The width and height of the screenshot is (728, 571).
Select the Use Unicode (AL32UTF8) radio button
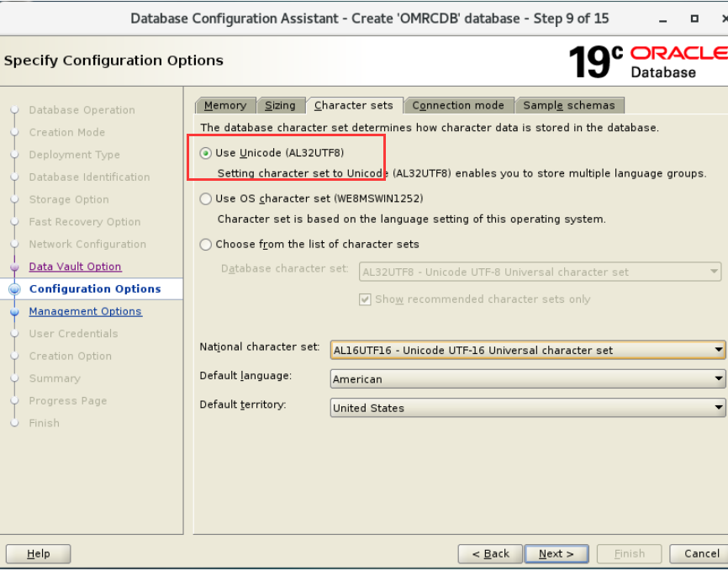205,152
